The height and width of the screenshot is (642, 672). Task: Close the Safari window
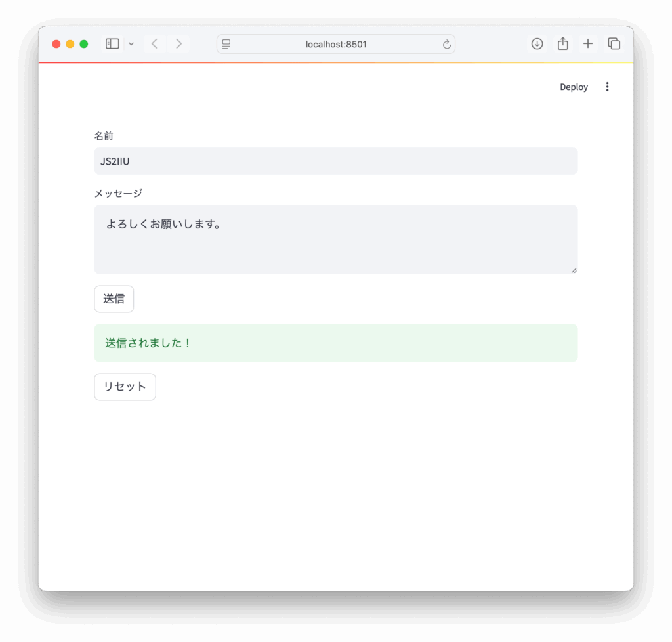[56, 44]
